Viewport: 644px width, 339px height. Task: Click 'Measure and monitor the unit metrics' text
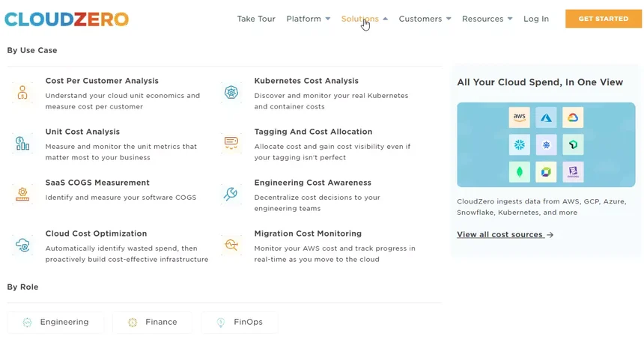click(x=121, y=152)
